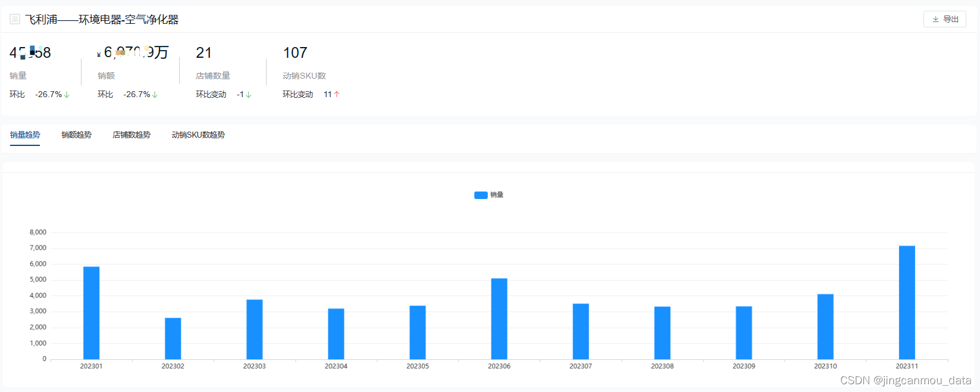
Task: Open the 销额趋势 tab
Action: [x=76, y=135]
